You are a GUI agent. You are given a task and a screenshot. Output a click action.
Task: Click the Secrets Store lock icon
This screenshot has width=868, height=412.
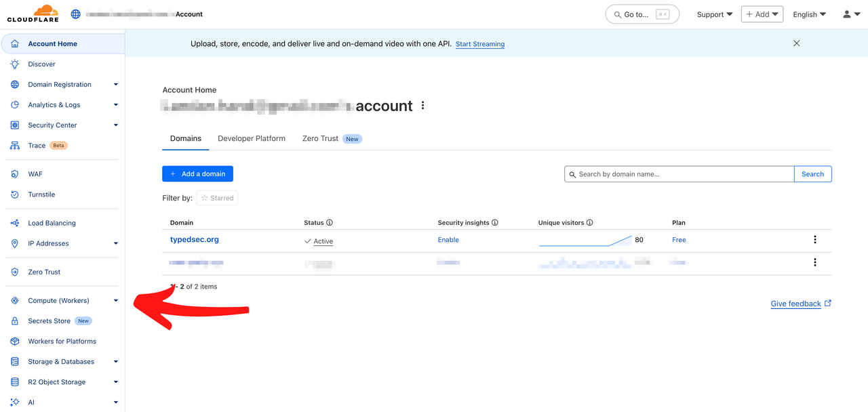pos(15,321)
